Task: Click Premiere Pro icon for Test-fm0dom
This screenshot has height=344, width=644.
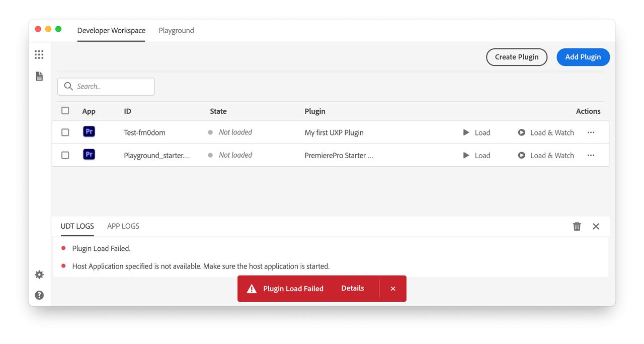Action: (89, 132)
